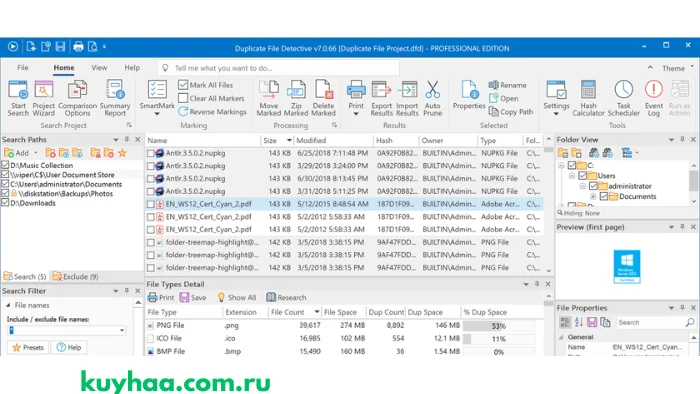The width and height of the screenshot is (700, 394).
Task: Open the Project Wizard
Action: [x=44, y=98]
